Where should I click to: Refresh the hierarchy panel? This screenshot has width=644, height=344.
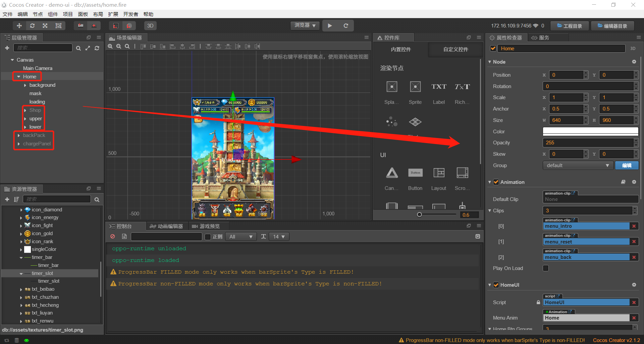tap(97, 48)
